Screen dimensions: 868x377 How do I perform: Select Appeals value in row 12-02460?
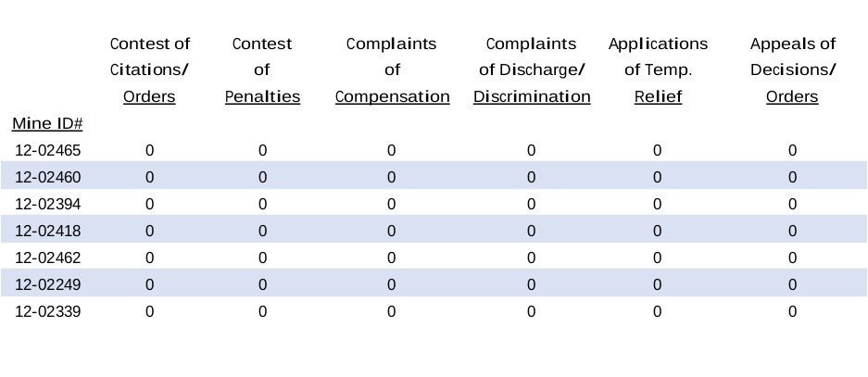click(x=792, y=177)
